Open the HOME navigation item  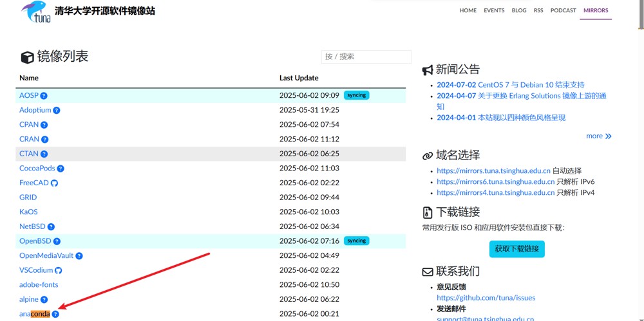coord(468,11)
